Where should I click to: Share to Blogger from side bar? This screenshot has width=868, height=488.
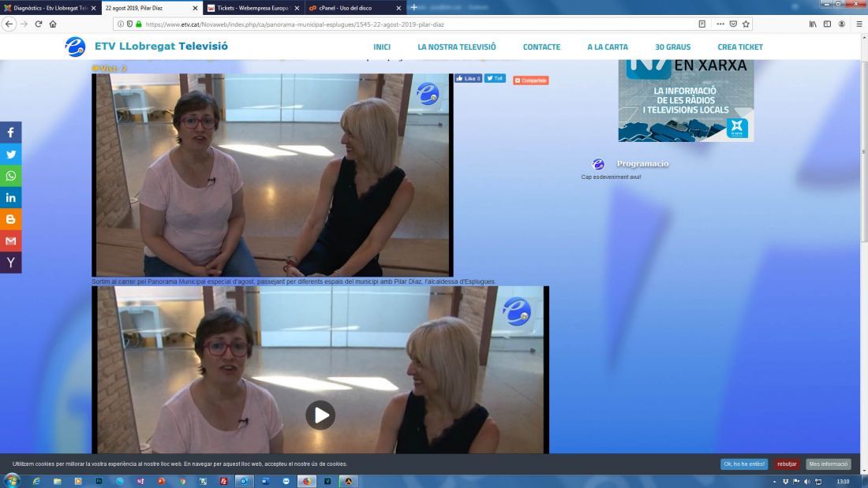(x=10, y=219)
